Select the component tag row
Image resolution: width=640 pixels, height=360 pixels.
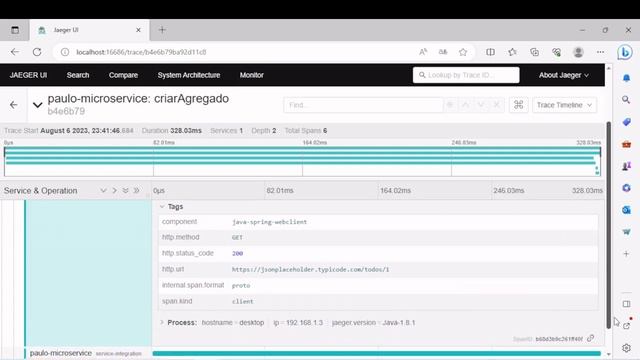(x=378, y=222)
